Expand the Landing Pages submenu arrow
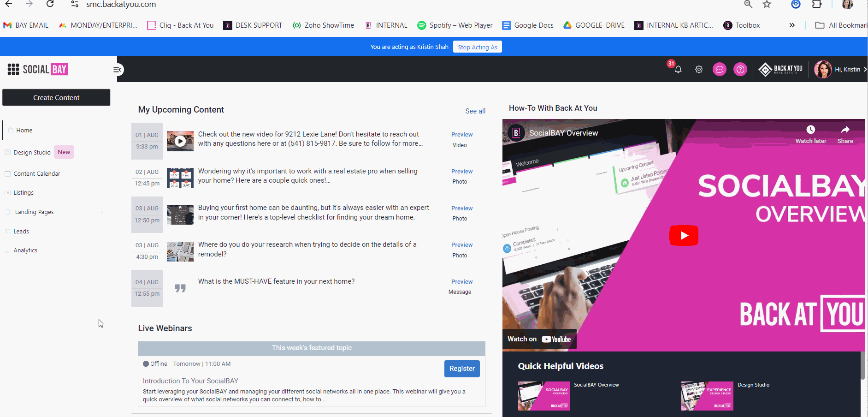The height and width of the screenshot is (417, 868). point(102,212)
